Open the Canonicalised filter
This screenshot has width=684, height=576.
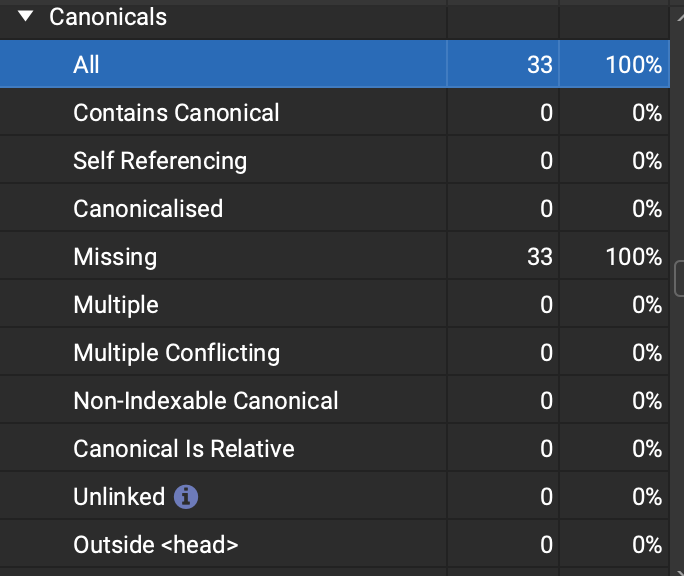pos(148,209)
